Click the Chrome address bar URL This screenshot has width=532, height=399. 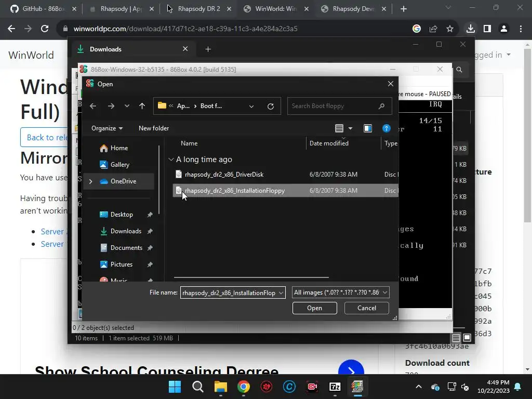point(185,29)
